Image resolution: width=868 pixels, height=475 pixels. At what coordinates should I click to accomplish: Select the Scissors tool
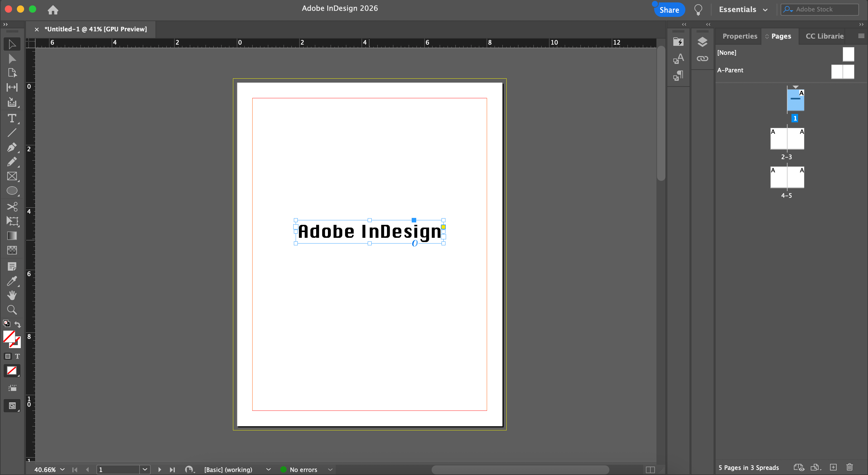[12, 206]
